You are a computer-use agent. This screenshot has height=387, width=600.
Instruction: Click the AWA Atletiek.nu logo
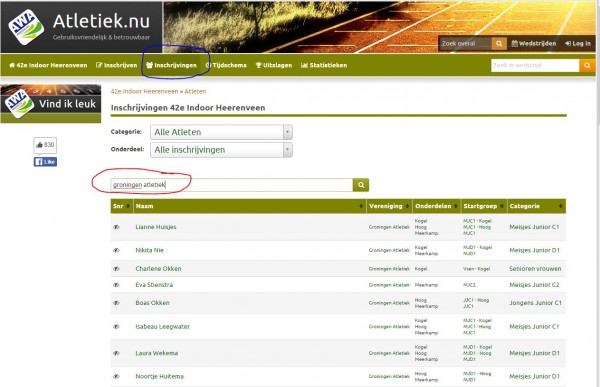(x=26, y=27)
